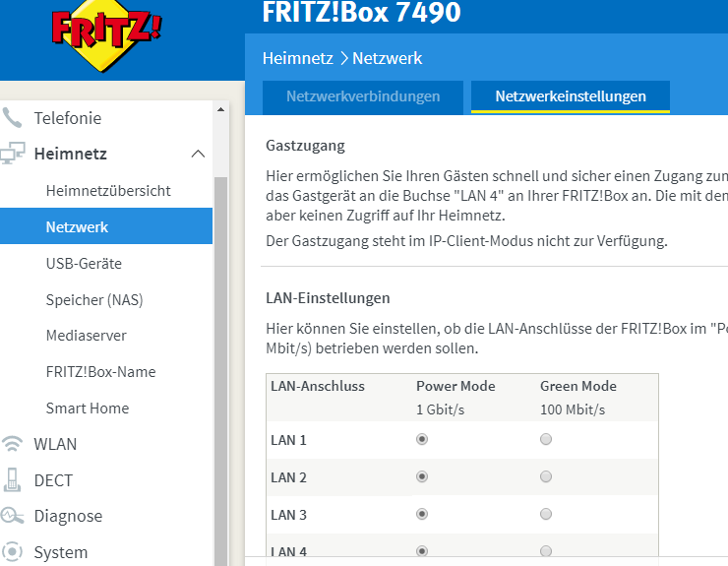Collapse the Heimnetz menu chevron
The image size is (728, 566).
(199, 154)
